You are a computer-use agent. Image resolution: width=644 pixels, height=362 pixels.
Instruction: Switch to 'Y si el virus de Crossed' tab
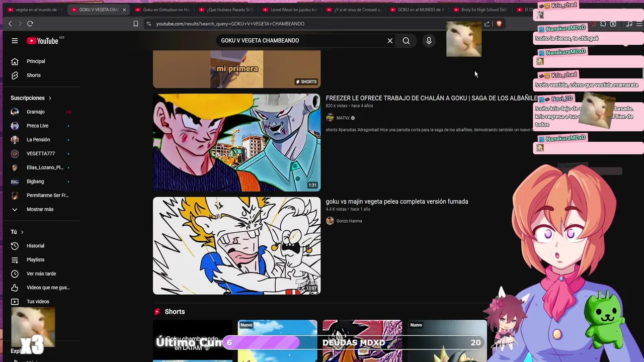(353, 10)
